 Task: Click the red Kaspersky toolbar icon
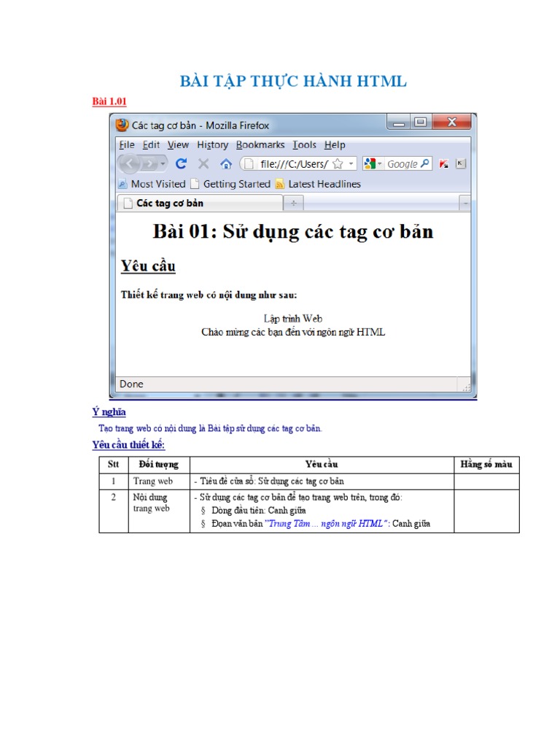[x=444, y=164]
